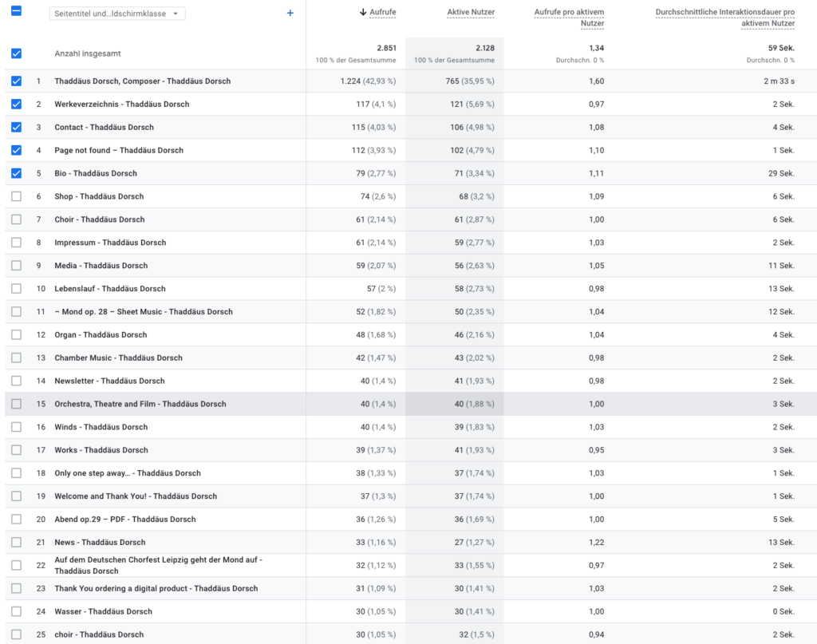
Task: Open the Seitentitel und Bildschirmklasse dropdown
Action: point(116,14)
